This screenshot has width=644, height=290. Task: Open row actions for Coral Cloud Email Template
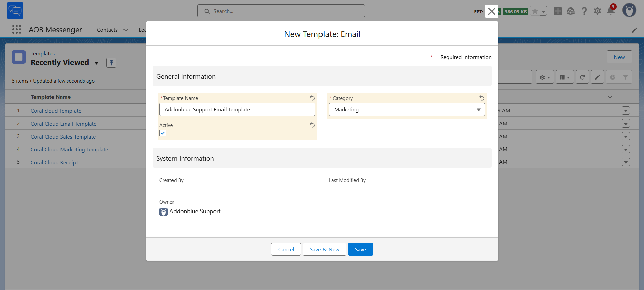626,124
